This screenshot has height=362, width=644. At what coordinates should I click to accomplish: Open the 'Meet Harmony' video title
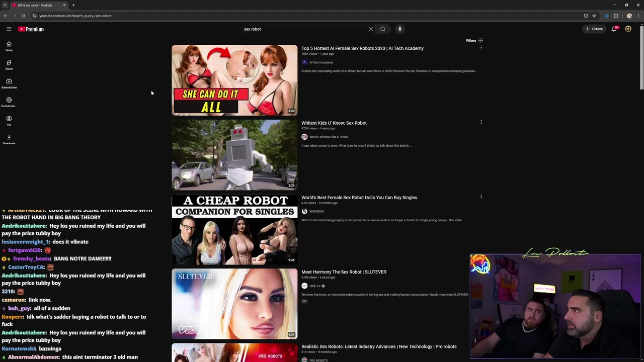(x=344, y=272)
